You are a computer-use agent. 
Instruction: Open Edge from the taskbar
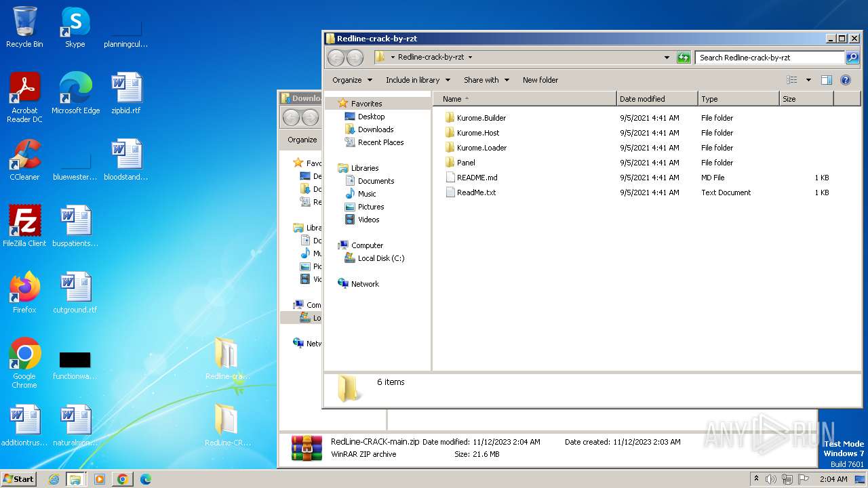pos(146,479)
